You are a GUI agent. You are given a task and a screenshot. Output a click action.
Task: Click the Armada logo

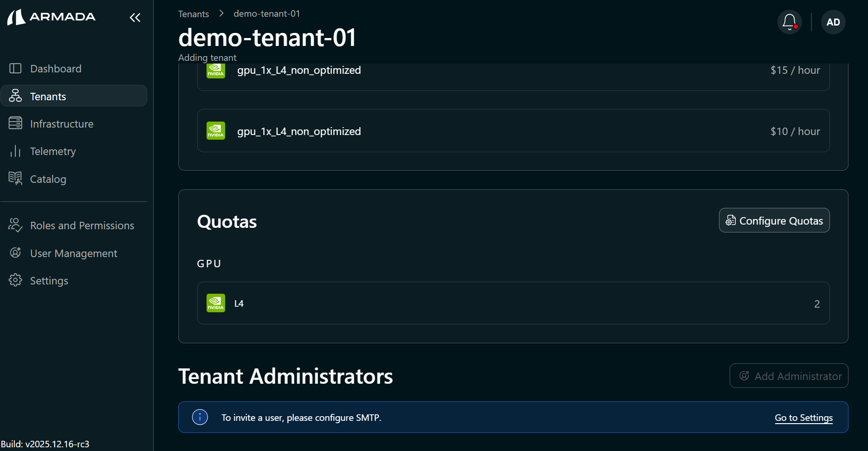[52, 17]
